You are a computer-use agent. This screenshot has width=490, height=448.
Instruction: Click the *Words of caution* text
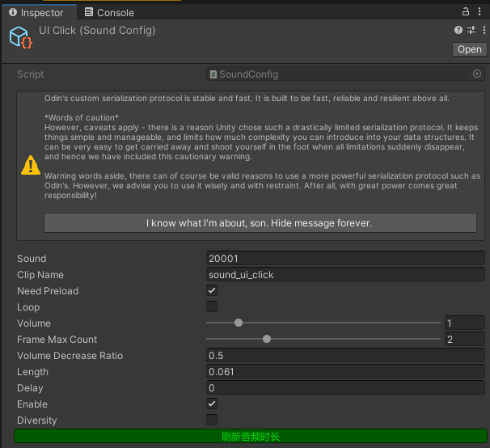(x=82, y=117)
